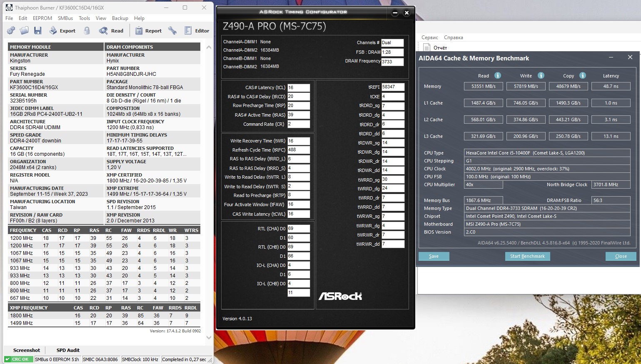Click the Export toolbar button
This screenshot has height=364, width=641.
[62, 30]
